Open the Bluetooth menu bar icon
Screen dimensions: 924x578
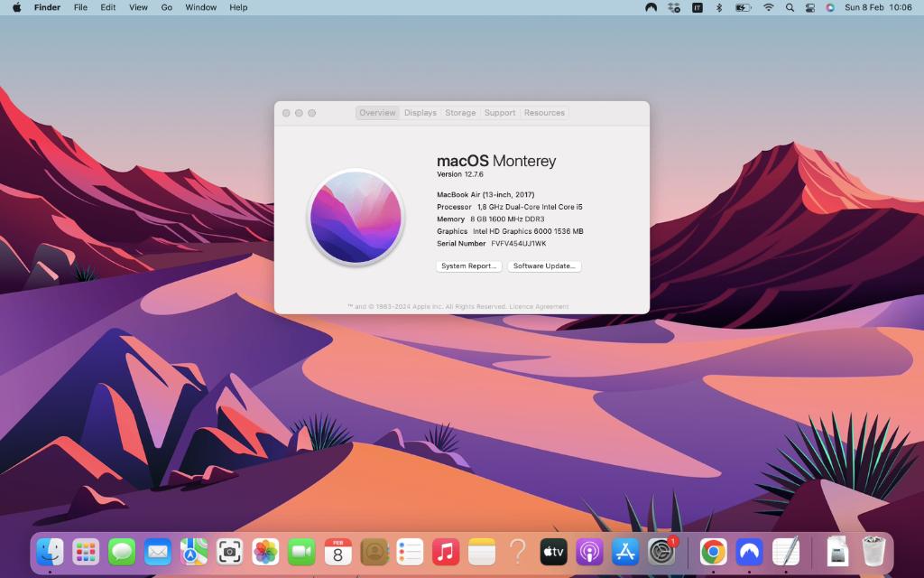718,7
